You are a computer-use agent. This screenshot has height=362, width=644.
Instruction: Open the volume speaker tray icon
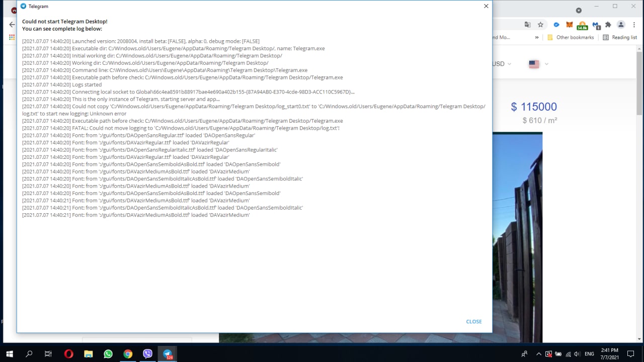click(577, 354)
